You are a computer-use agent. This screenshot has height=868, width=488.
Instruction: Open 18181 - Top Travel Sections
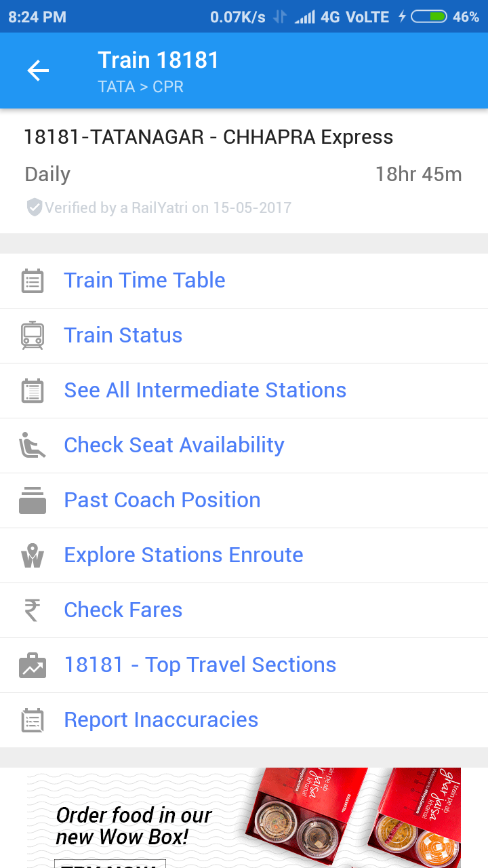pyautogui.click(x=200, y=665)
